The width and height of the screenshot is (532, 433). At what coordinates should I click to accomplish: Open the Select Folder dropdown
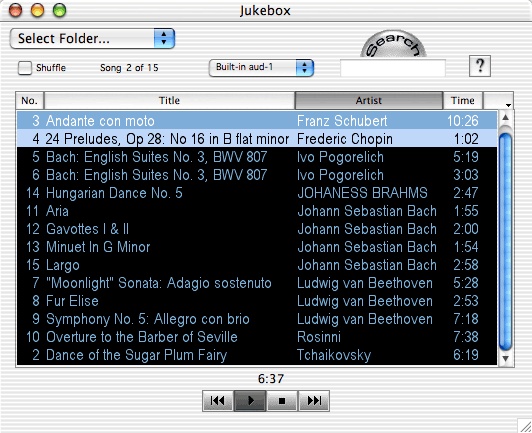pyautogui.click(x=92, y=38)
